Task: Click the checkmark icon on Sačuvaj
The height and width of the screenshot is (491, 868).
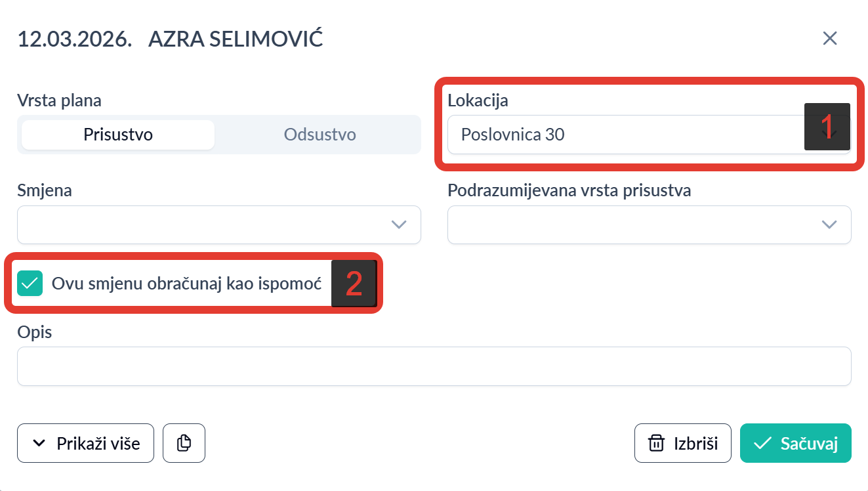Action: coord(762,443)
